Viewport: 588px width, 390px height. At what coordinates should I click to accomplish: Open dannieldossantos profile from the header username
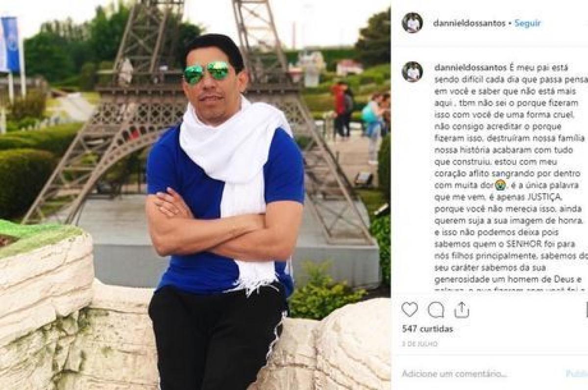[469, 23]
